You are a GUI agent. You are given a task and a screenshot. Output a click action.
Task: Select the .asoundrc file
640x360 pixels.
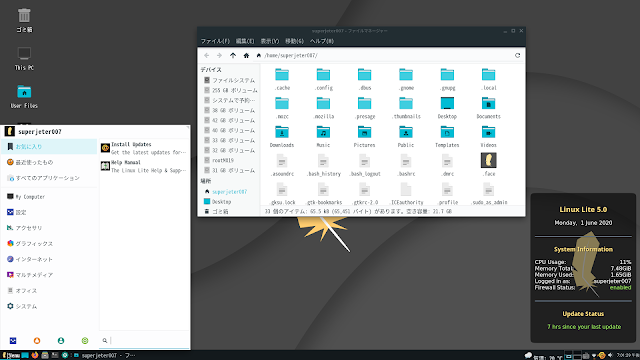(x=282, y=165)
